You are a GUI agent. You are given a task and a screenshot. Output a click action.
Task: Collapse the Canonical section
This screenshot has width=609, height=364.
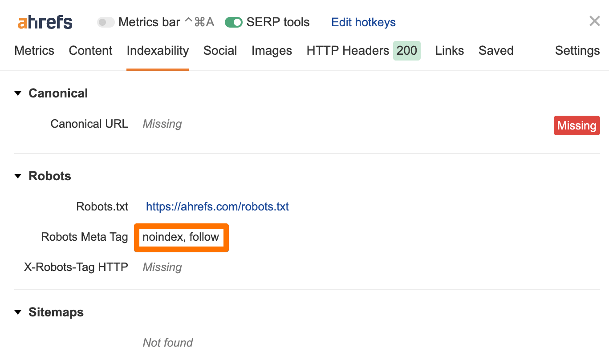[x=18, y=93]
